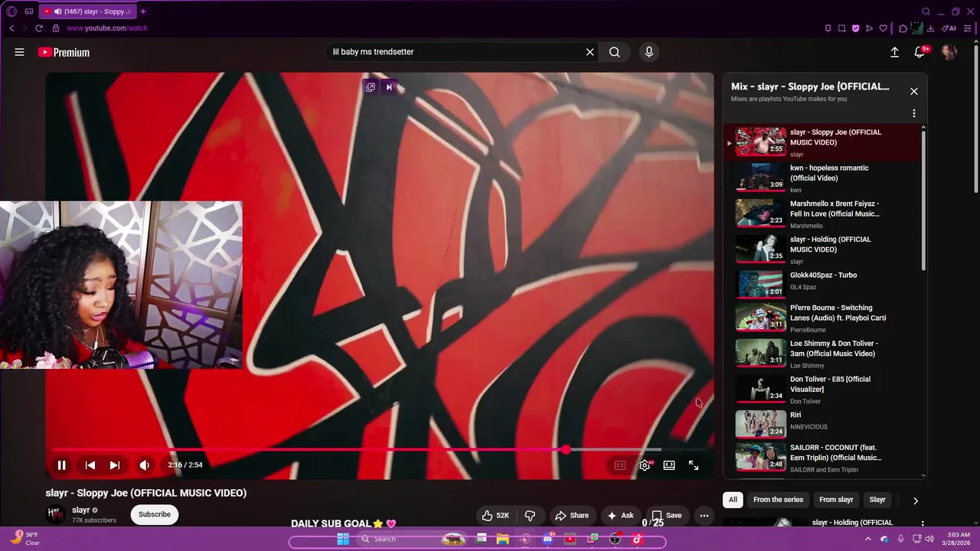980x551 pixels.
Task: Open the browser ad-blocker shield icon
Action: pyautogui.click(x=855, y=28)
